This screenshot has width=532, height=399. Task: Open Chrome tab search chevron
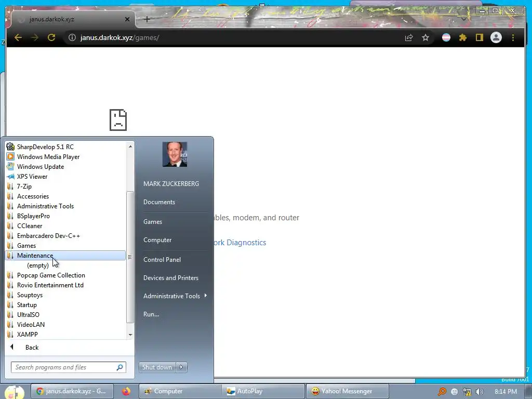click(x=463, y=19)
